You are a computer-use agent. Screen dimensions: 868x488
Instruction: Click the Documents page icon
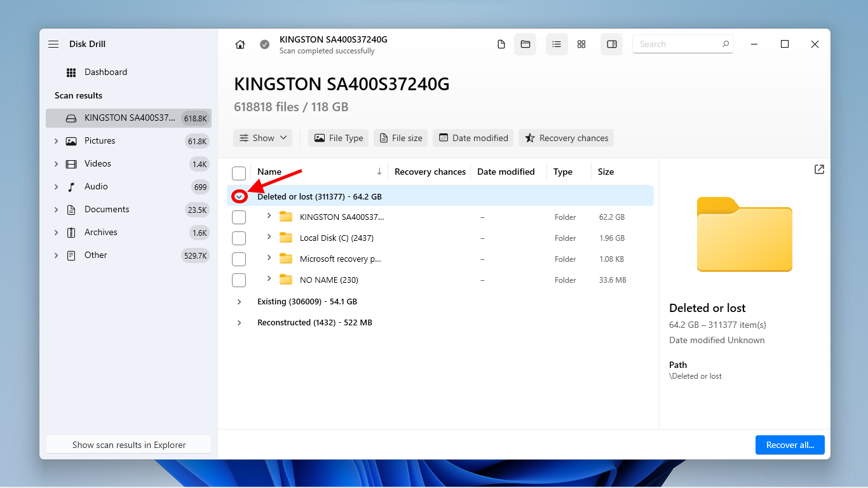click(x=71, y=210)
